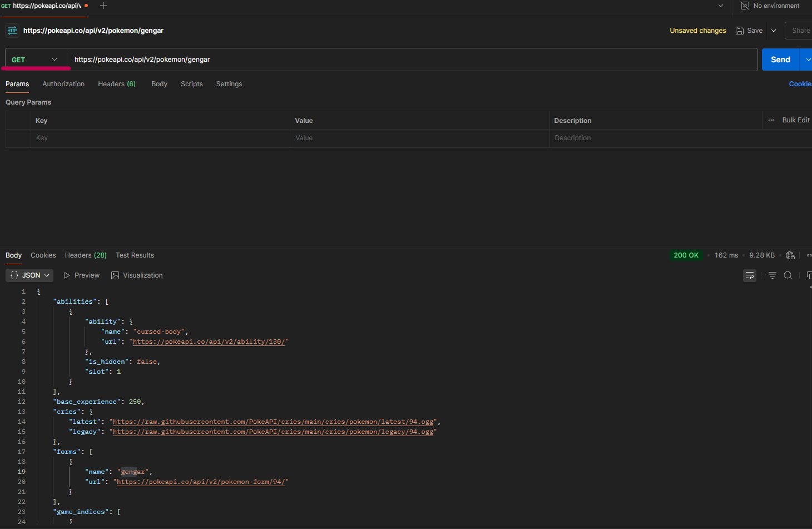Click the Preview play icon
812x529 pixels.
click(67, 275)
